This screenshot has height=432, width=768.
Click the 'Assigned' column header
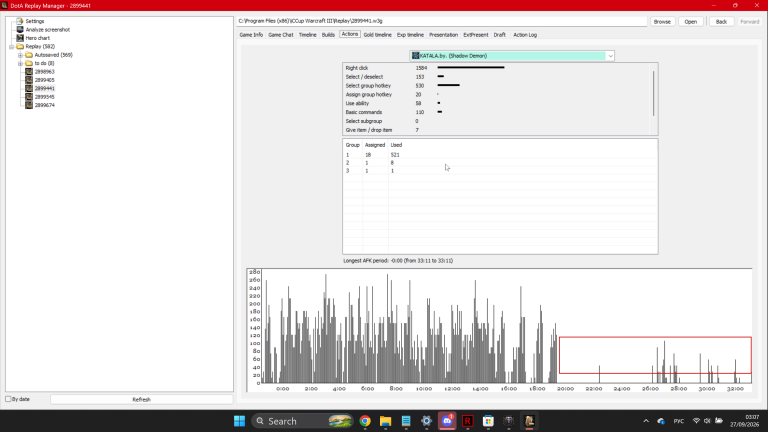click(375, 145)
